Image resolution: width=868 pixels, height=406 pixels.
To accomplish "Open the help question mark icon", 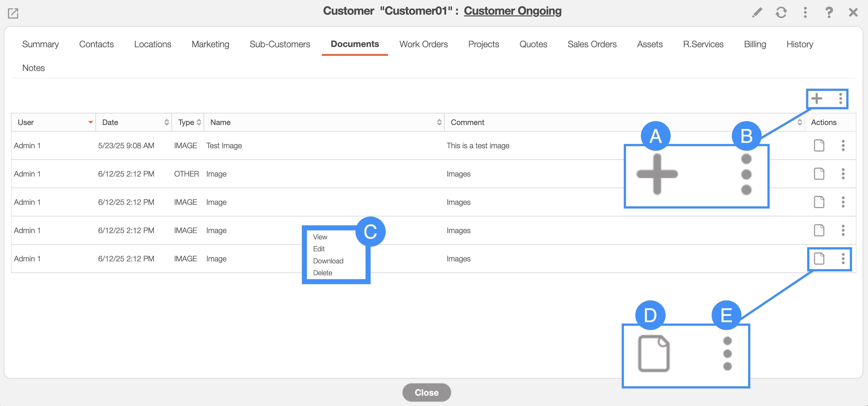I will tap(829, 13).
